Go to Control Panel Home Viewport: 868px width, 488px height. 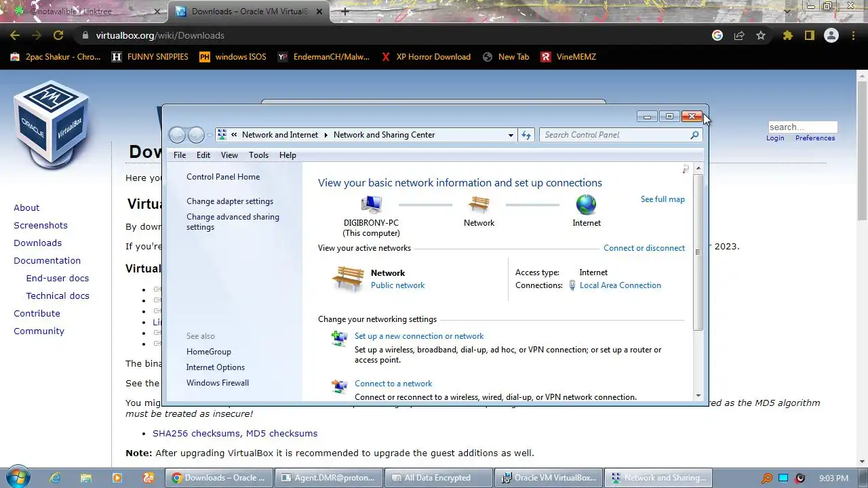pos(223,177)
